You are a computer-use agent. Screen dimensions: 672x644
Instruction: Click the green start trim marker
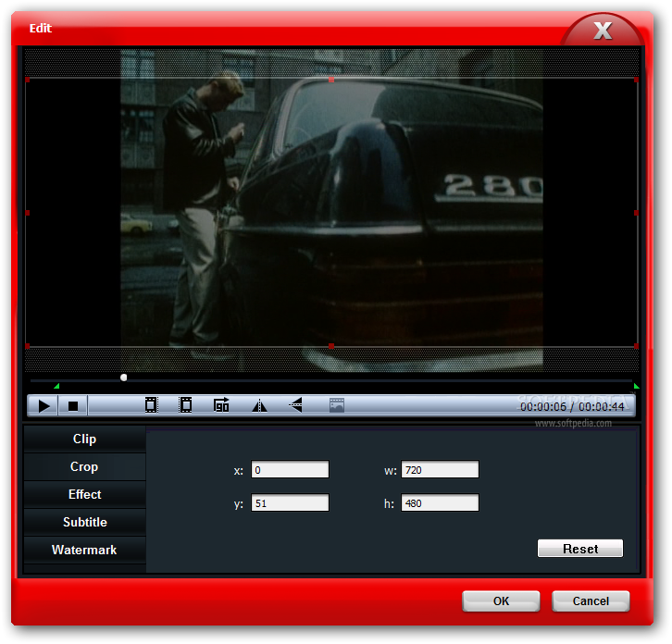[56, 386]
